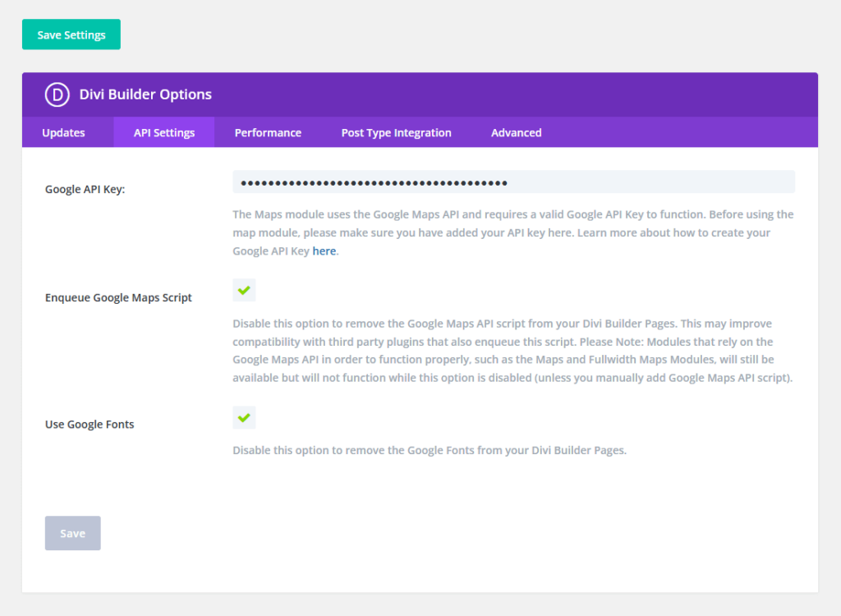Open the Updates tab
Viewport: 841px width, 616px height.
[63, 132]
